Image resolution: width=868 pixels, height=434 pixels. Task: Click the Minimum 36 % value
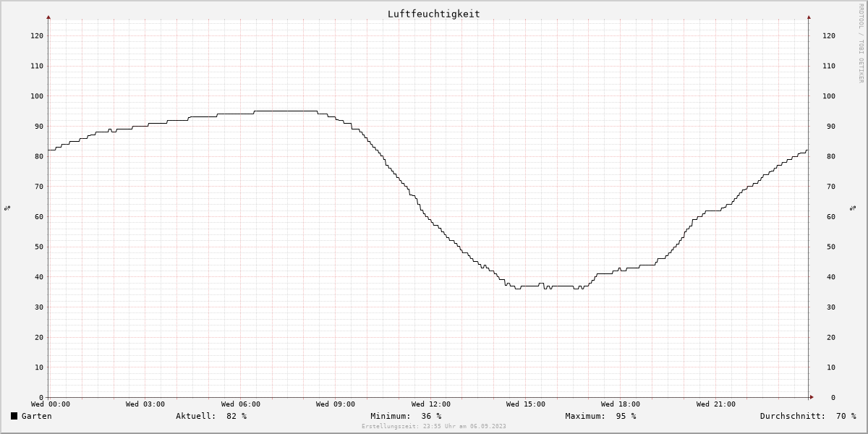click(406, 416)
